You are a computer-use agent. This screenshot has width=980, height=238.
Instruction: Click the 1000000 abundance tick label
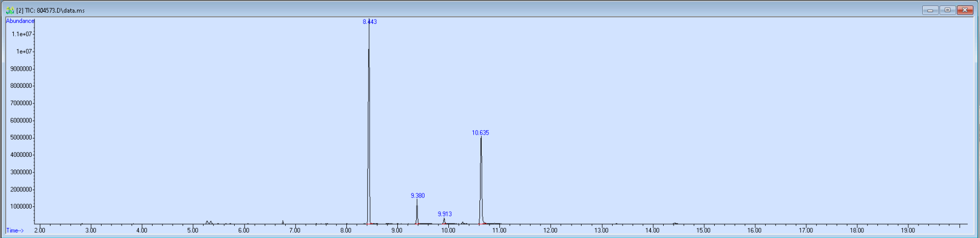coord(21,206)
